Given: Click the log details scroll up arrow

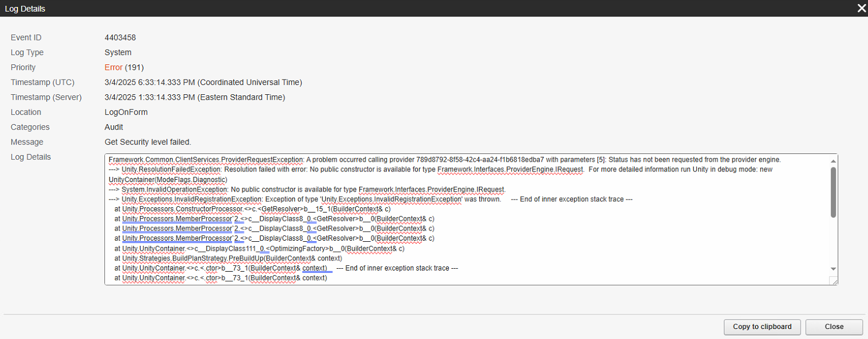Looking at the screenshot, I should pos(833,160).
